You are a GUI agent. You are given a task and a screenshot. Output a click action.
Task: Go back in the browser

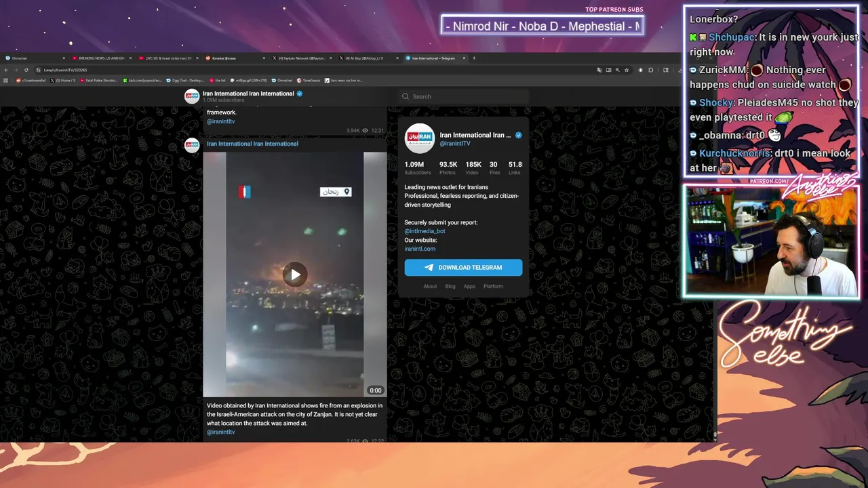coord(7,70)
